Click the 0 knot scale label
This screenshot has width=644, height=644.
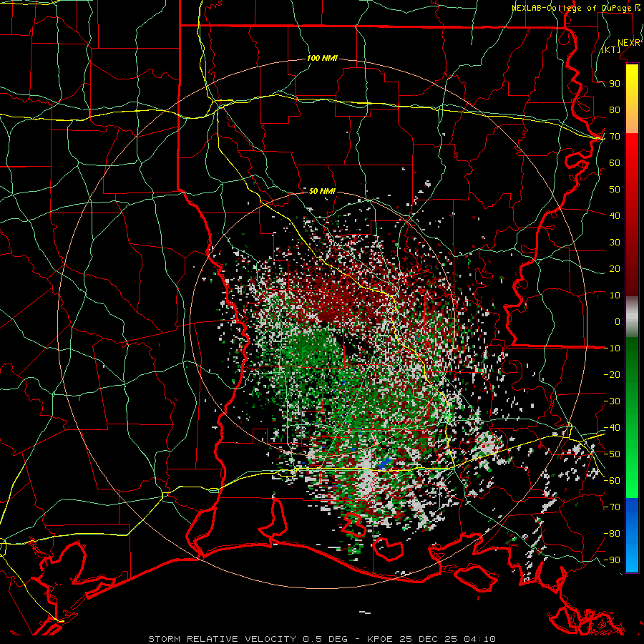pos(618,321)
